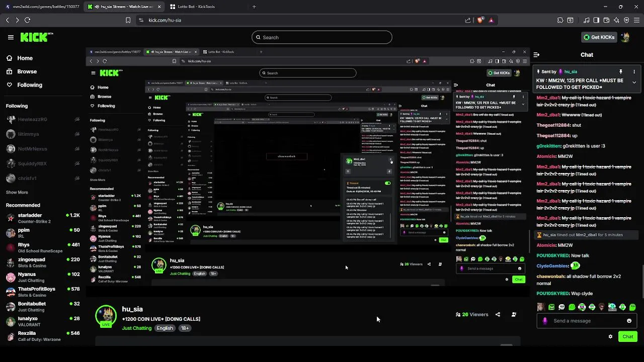Image resolution: width=644 pixels, height=362 pixels.
Task: Toggle the browser sidebar panel icon
Action: click(x=596, y=20)
